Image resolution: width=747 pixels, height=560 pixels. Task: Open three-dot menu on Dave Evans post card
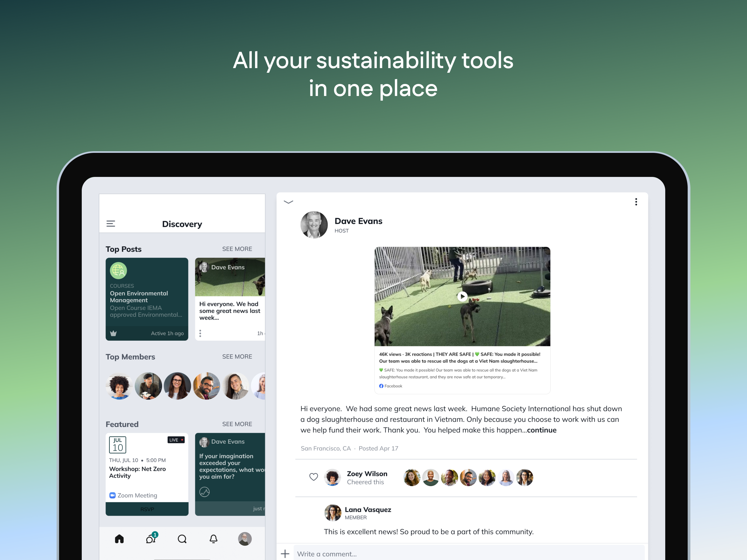pos(200,333)
